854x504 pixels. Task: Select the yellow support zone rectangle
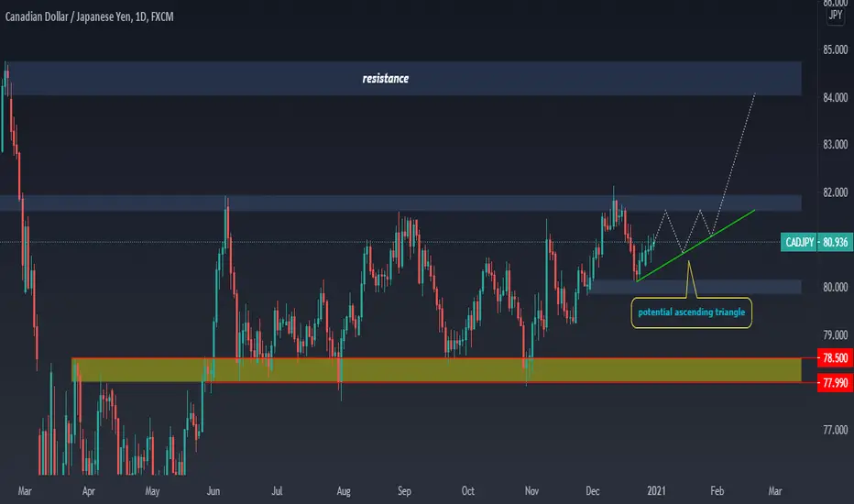click(436, 370)
